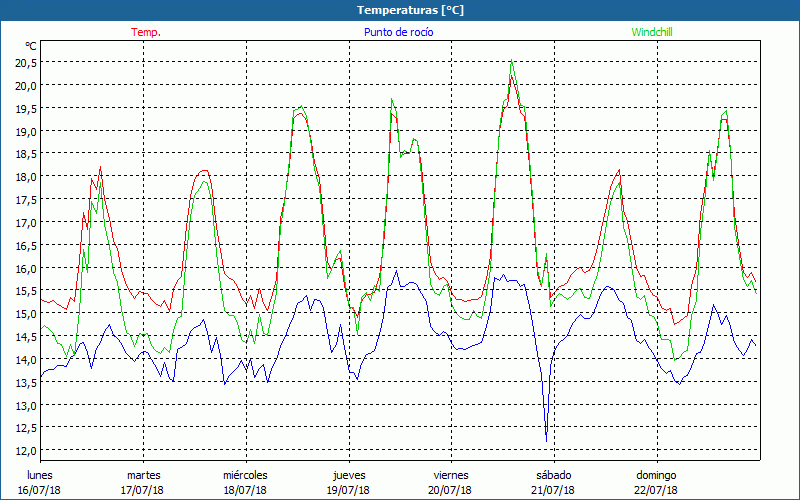Click the Temperaturas [°C] chart title
The height and width of the screenshot is (500, 800).
click(x=410, y=10)
